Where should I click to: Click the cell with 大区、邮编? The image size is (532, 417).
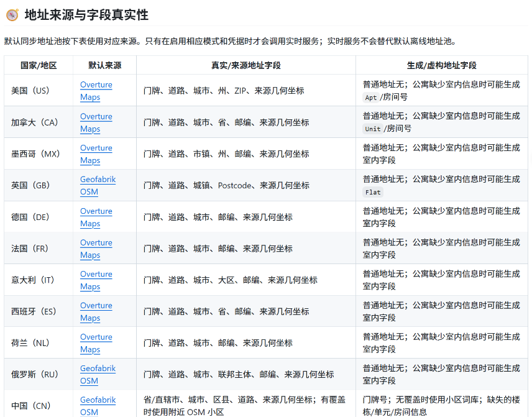(246, 280)
